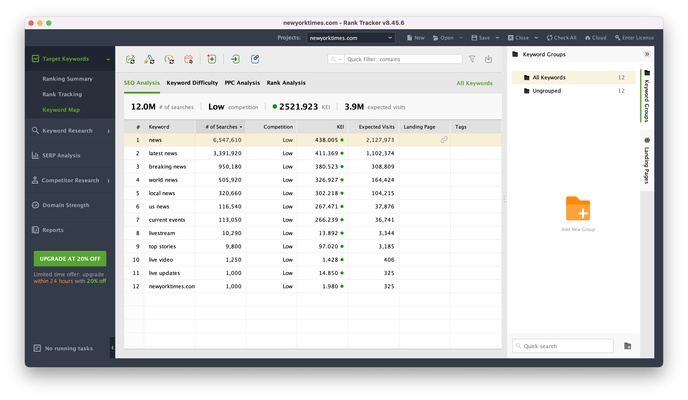The height and width of the screenshot is (400, 688).
Task: Click the New project button
Action: click(x=416, y=38)
